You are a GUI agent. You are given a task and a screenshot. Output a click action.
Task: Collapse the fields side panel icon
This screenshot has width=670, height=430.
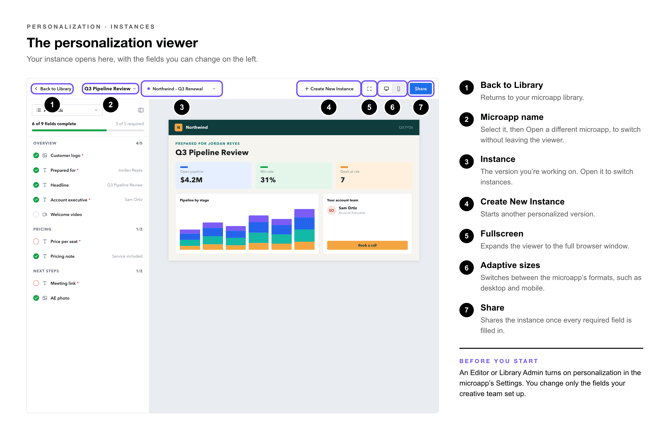141,110
